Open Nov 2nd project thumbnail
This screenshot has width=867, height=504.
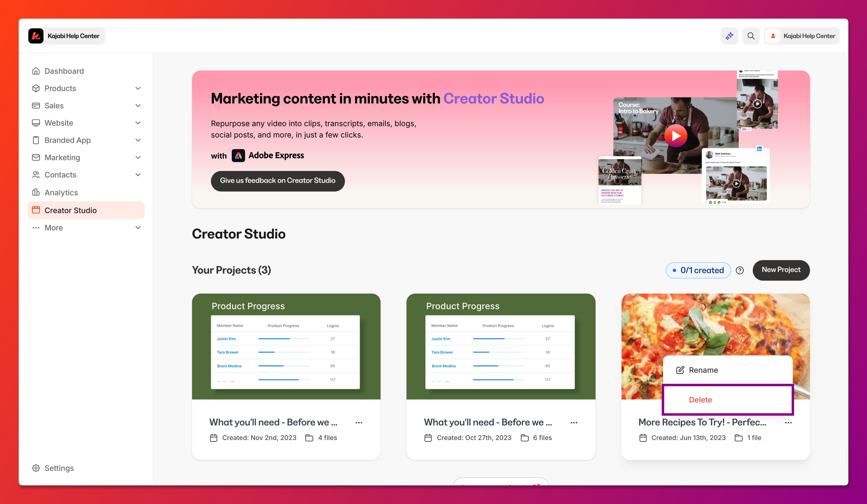[286, 347]
